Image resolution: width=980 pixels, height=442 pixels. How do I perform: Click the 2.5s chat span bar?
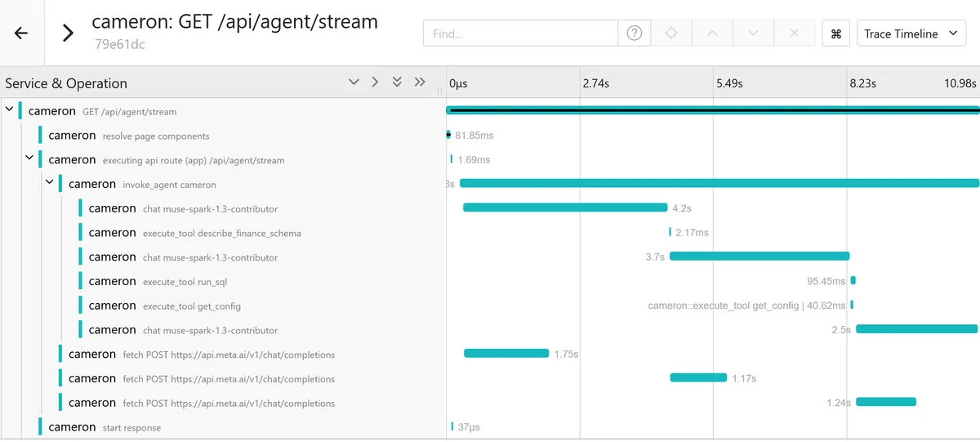[917, 329]
